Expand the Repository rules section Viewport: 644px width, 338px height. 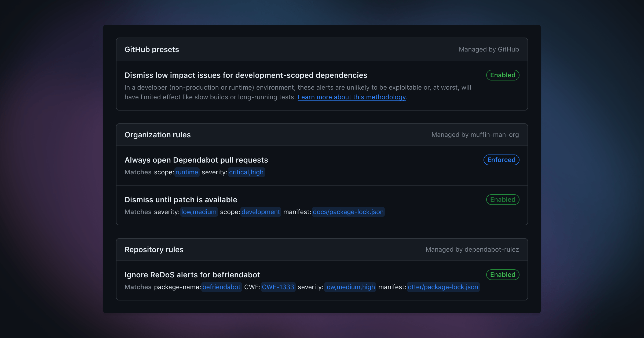click(154, 249)
